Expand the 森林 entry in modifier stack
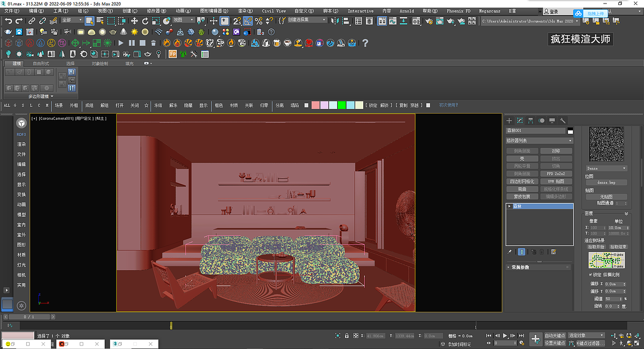This screenshot has width=644, height=349. 509,206
